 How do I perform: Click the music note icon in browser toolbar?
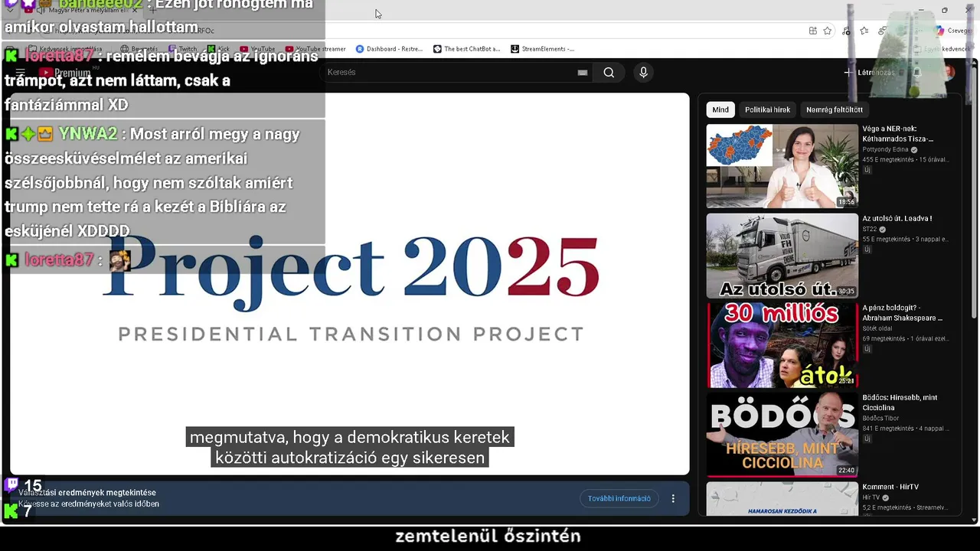(846, 31)
